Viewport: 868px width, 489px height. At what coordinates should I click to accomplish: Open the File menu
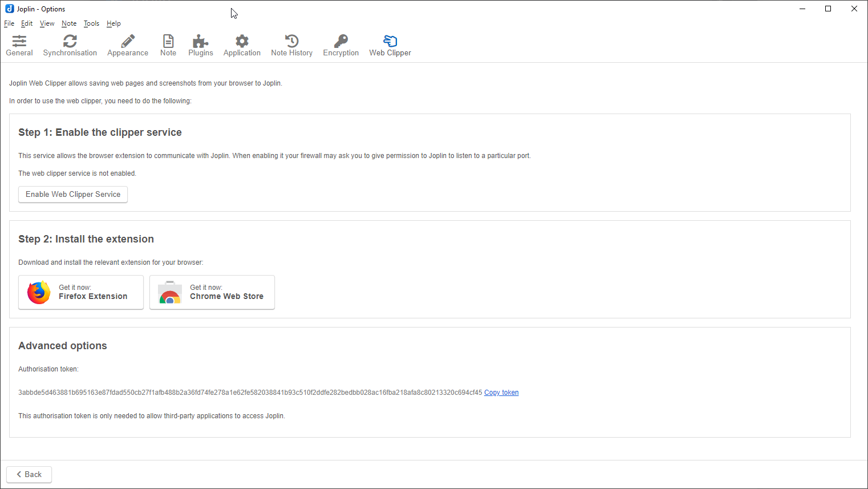click(9, 23)
